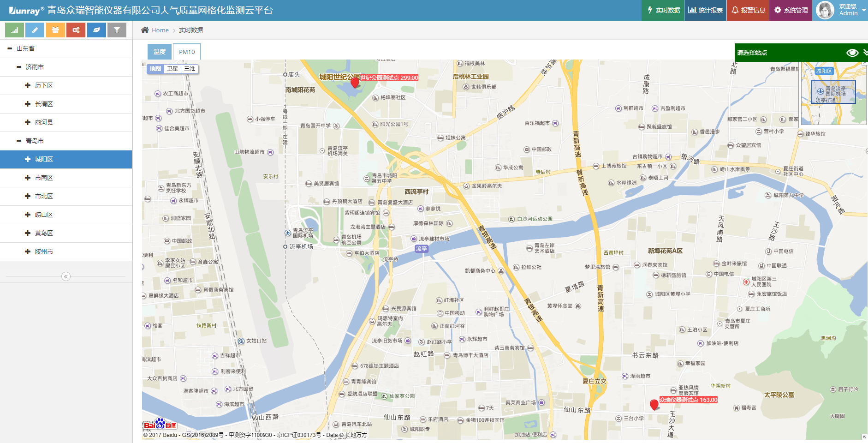
Task: Expand the 黄岛区 tree node
Action: pos(28,233)
